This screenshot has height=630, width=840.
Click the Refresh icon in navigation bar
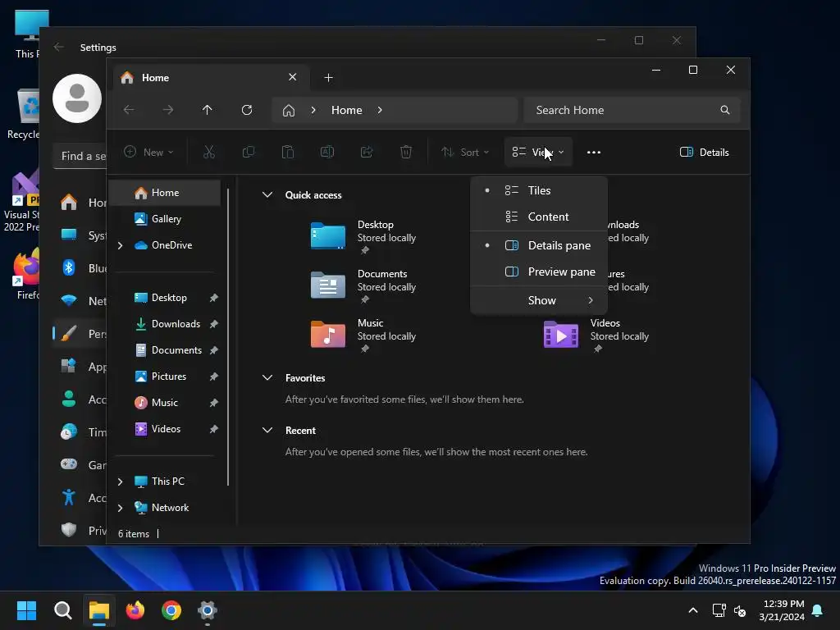pyautogui.click(x=247, y=110)
